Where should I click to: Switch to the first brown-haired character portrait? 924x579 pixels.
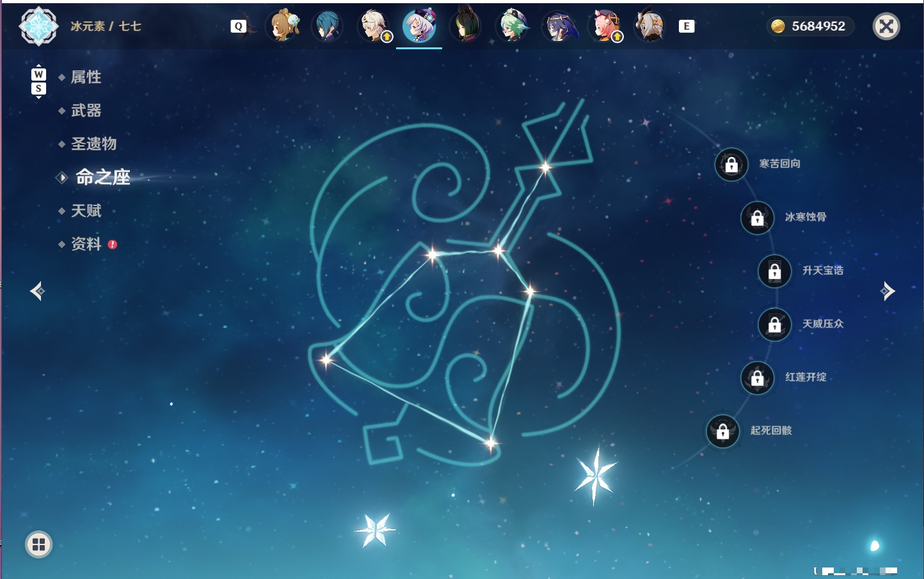(x=283, y=26)
